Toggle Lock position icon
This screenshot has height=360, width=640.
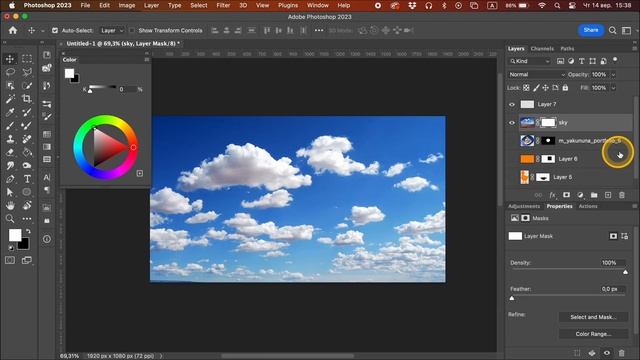pyautogui.click(x=546, y=88)
